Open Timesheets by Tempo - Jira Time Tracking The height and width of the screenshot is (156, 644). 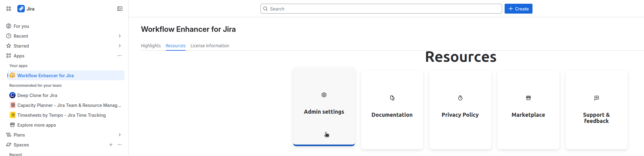[x=66, y=115]
